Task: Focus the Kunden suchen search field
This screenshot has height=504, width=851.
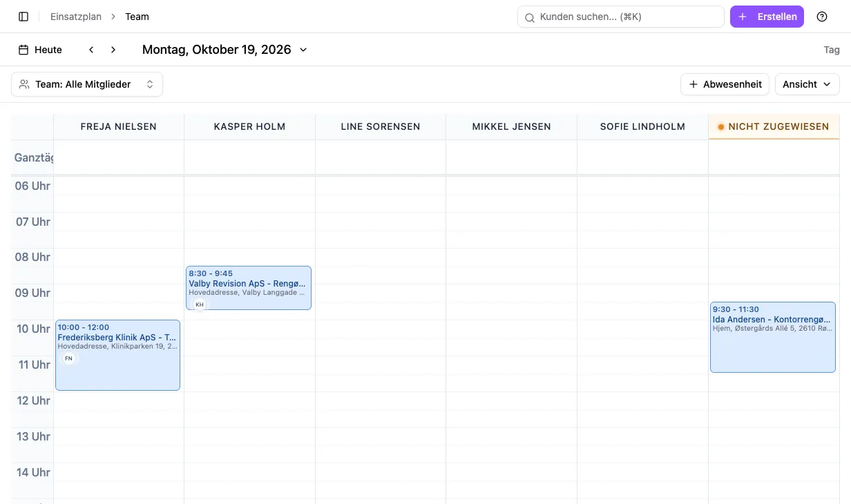Action: click(620, 17)
